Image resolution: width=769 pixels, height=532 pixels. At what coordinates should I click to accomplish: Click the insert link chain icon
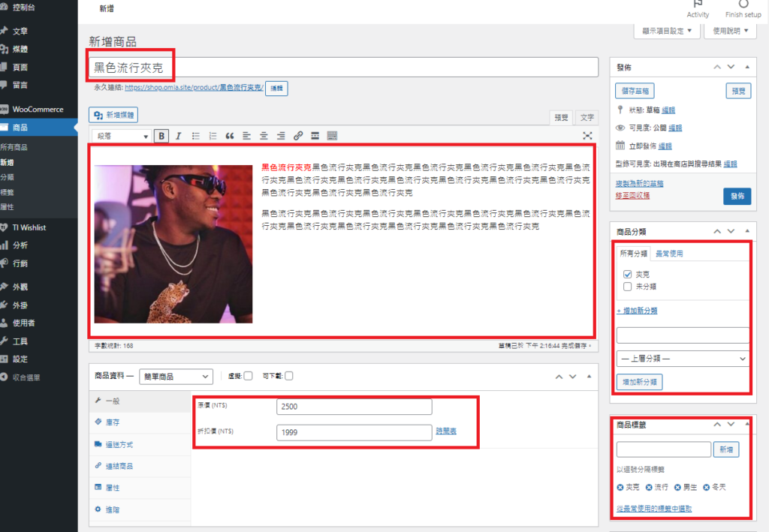[298, 136]
